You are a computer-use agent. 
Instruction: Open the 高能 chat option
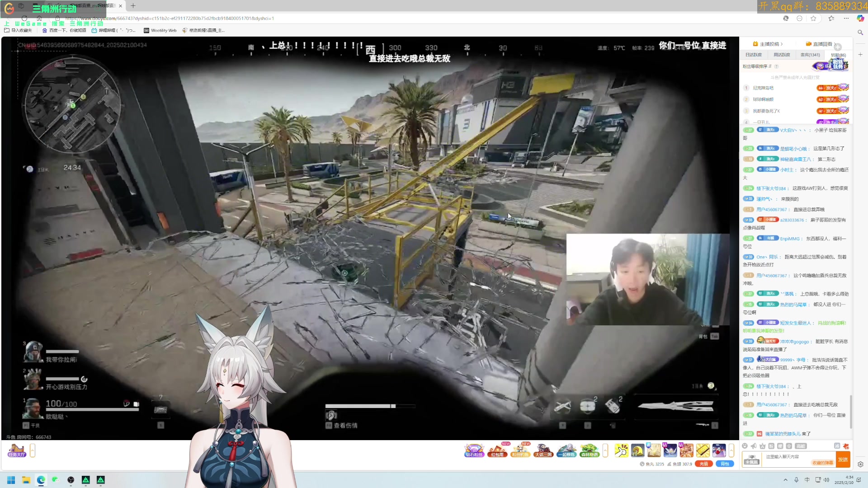(x=801, y=446)
